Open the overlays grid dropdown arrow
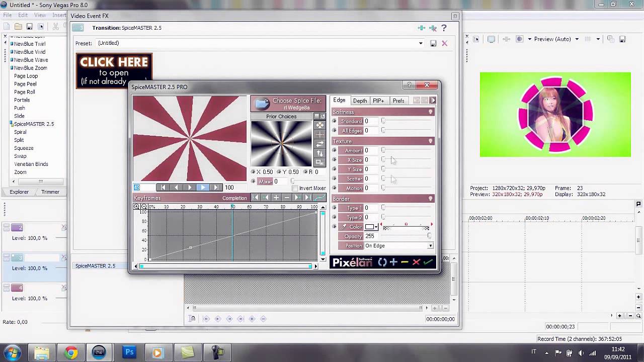Image resolution: width=644 pixels, height=362 pixels. pos(598,39)
